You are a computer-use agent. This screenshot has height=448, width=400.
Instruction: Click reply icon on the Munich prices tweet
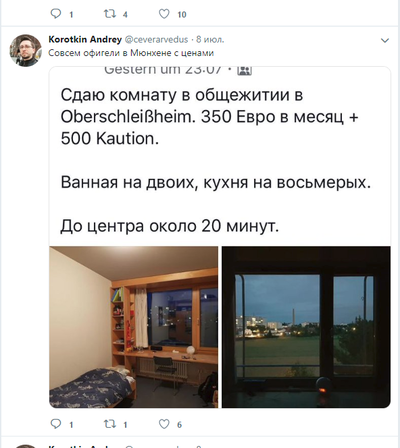pos(56,424)
